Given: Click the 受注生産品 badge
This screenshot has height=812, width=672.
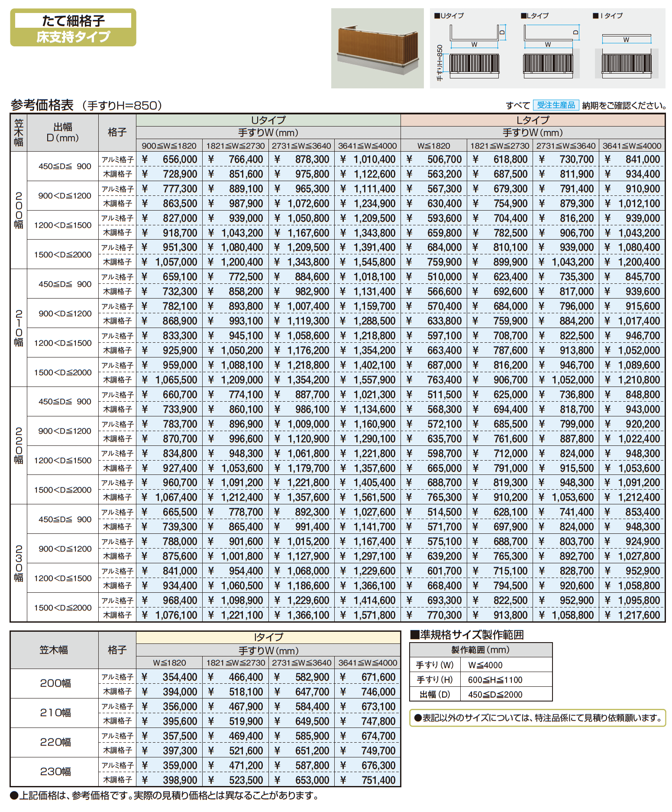Looking at the screenshot, I should pos(556,105).
